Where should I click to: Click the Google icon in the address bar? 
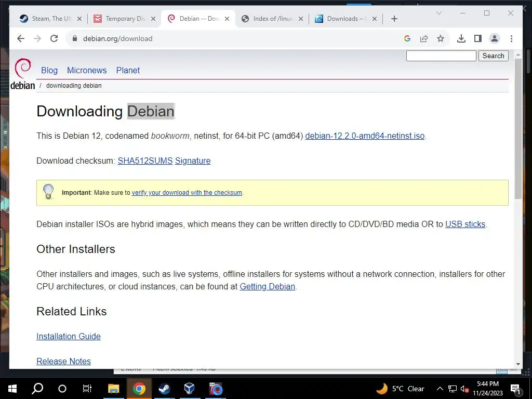click(x=407, y=38)
